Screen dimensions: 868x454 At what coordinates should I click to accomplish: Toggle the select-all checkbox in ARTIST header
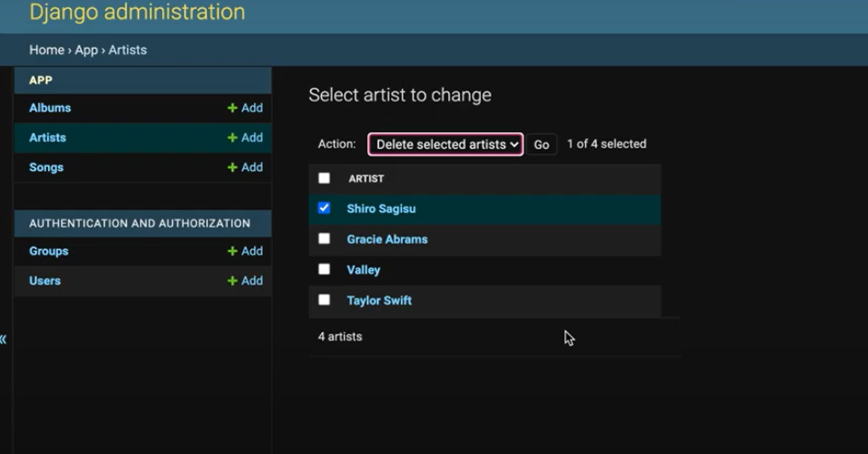pos(325,178)
